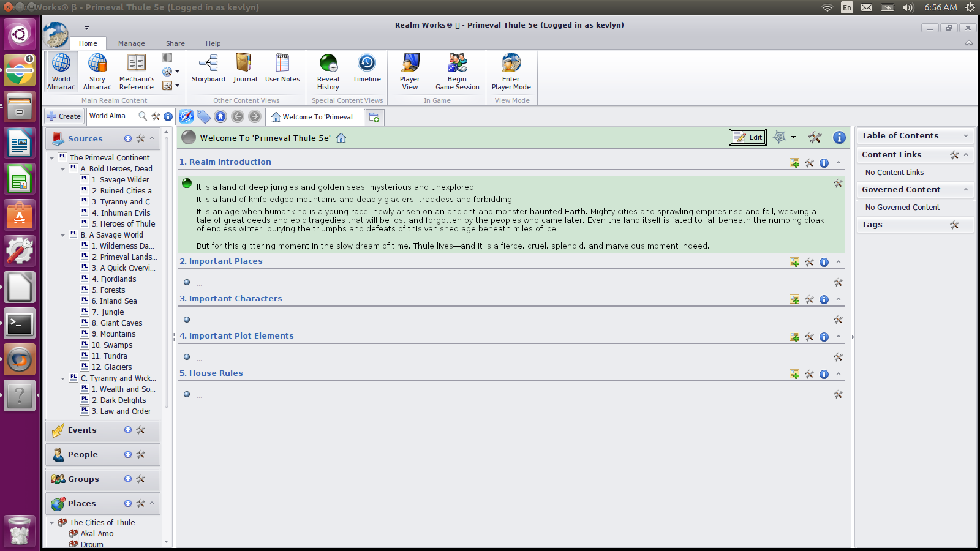The width and height of the screenshot is (980, 551).
Task: Toggle the reveal circle under Important Plot Elements
Action: pos(187,357)
